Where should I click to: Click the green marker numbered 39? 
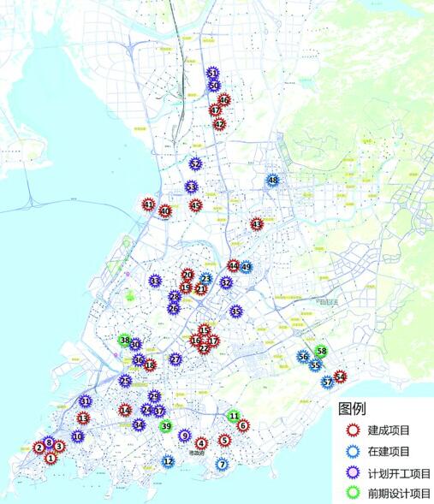pos(166,426)
